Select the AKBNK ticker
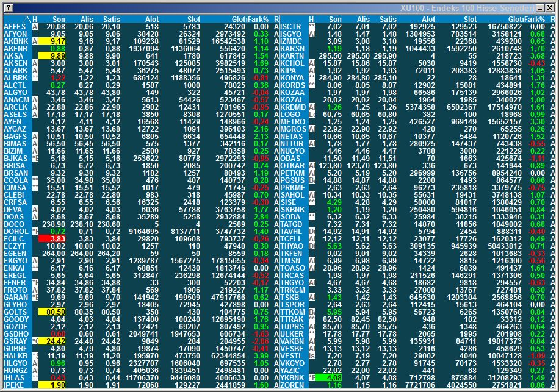 click(x=16, y=41)
